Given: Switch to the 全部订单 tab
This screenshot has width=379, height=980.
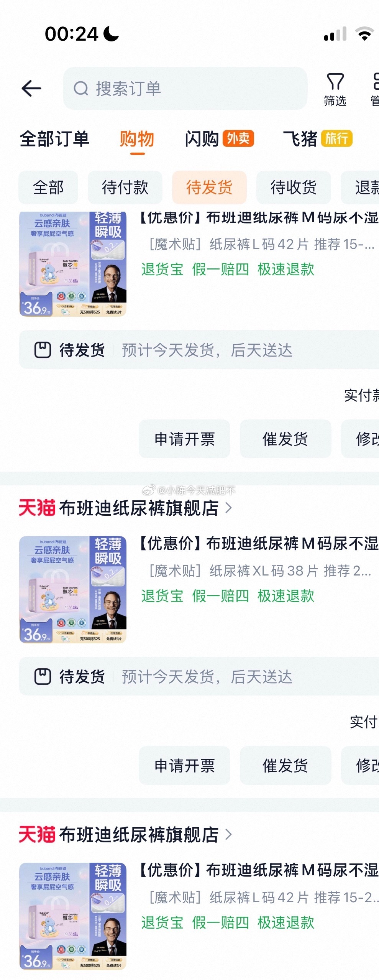Looking at the screenshot, I should tap(54, 139).
